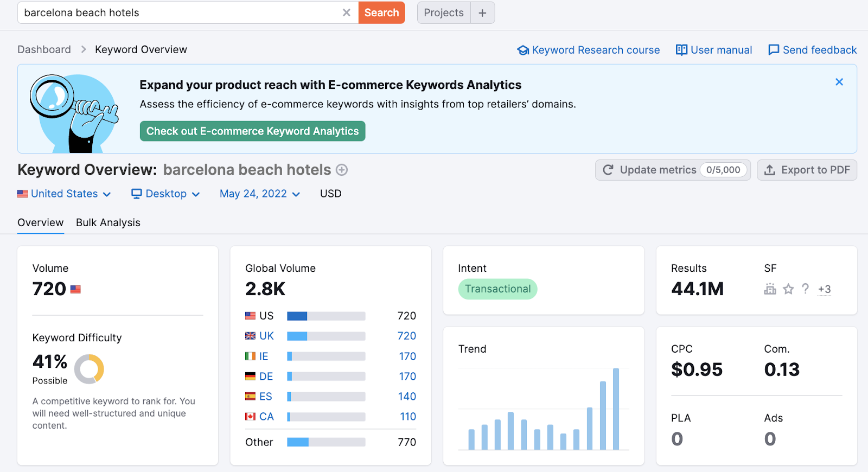The height and width of the screenshot is (472, 868).
Task: Expand the Desktop device dropdown
Action: (x=165, y=194)
